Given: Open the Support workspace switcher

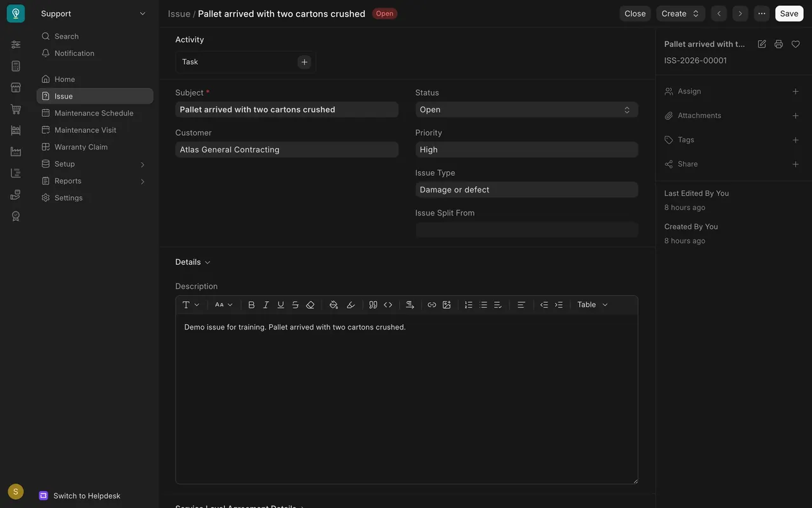Looking at the screenshot, I should click(93, 13).
